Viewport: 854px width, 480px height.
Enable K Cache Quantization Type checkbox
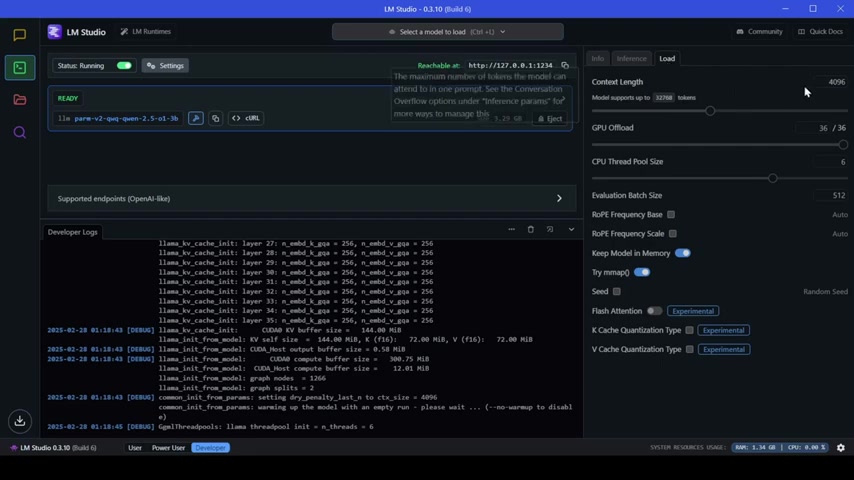(690, 330)
